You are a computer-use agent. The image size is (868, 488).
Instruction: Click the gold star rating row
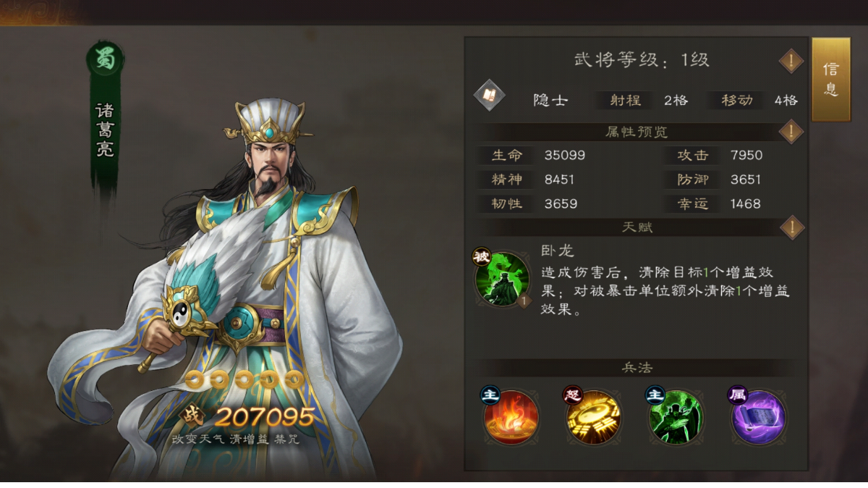(x=244, y=379)
